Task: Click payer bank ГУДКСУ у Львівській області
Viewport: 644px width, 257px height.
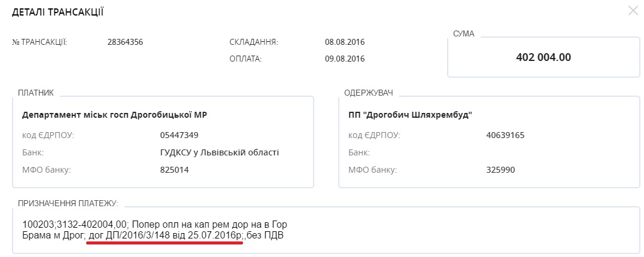Action: click(x=215, y=152)
